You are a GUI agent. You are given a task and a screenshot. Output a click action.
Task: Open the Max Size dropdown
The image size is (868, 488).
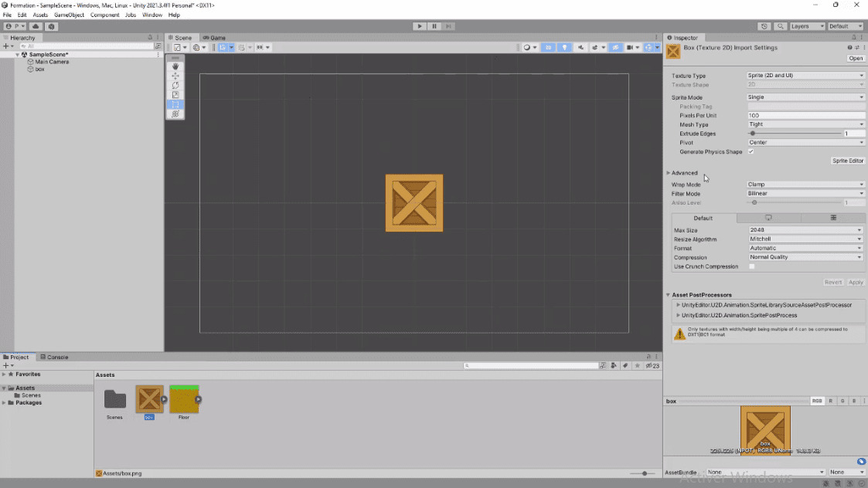pos(805,229)
